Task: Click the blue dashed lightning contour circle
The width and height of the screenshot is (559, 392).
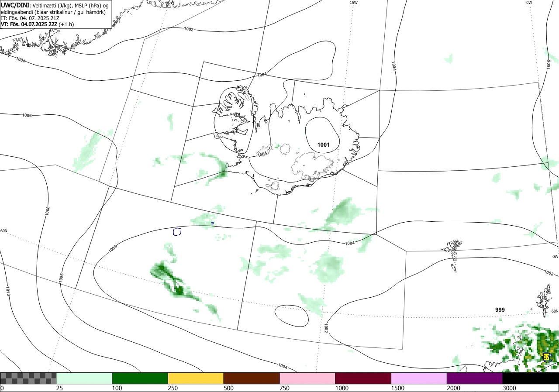Action: 177,232
